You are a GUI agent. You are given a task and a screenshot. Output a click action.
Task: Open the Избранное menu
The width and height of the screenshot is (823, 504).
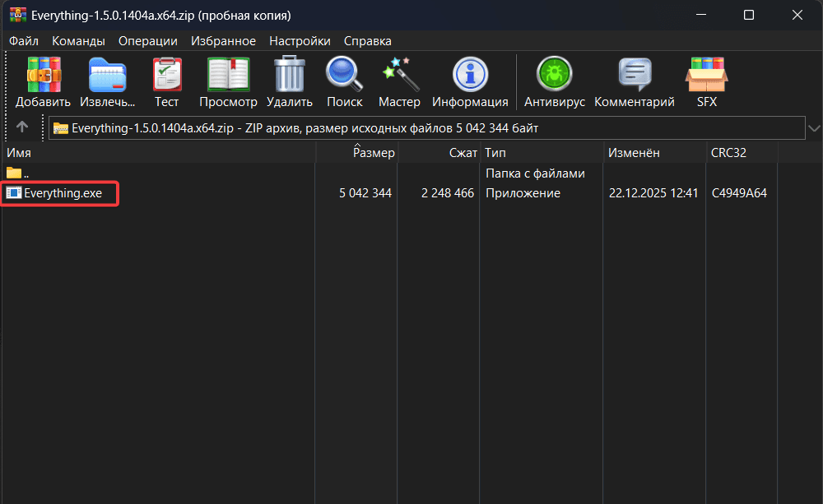223,41
